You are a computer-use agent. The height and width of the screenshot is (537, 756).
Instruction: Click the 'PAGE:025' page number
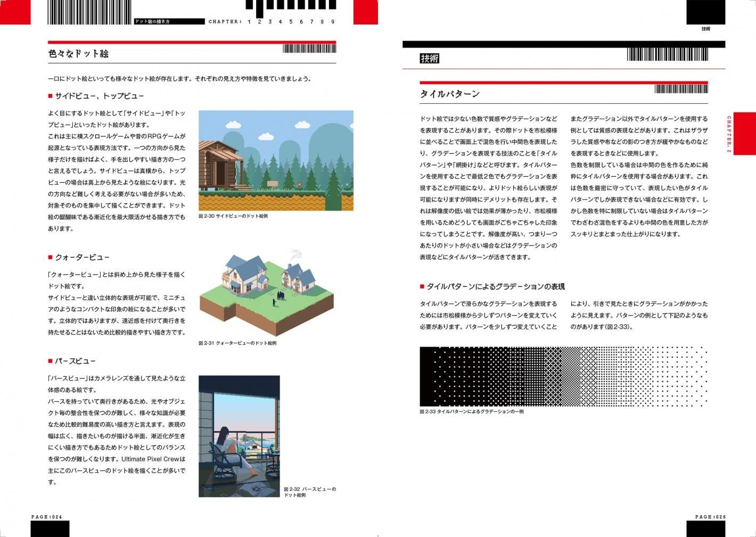pyautogui.click(x=711, y=517)
